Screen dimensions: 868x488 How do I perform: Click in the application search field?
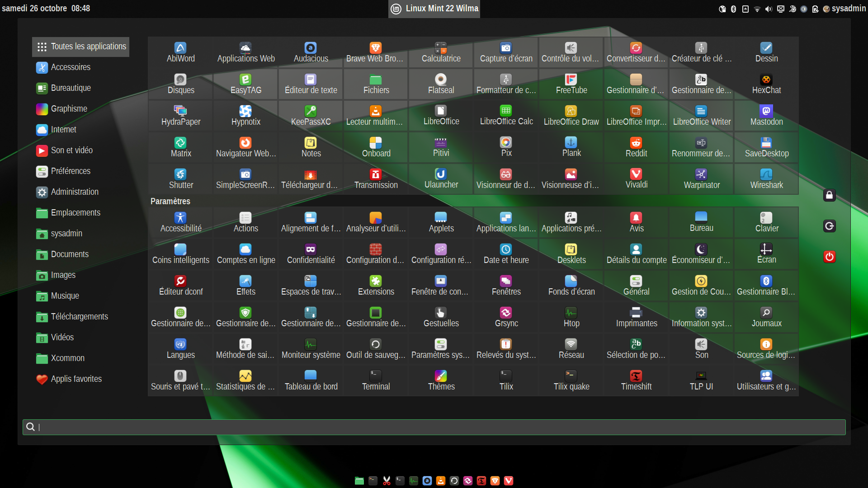[x=434, y=427]
